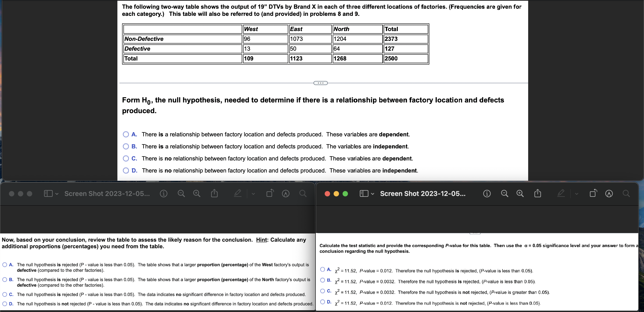Click search icon in right Preview window
The width and height of the screenshot is (644, 312).
(x=626, y=193)
